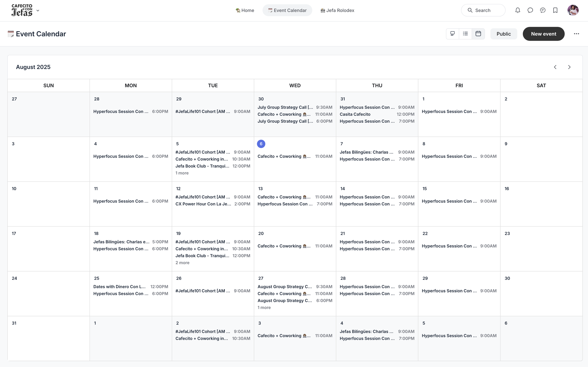Expand '1 more' events on August 5
Image resolution: width=588 pixels, height=367 pixels.
point(182,173)
